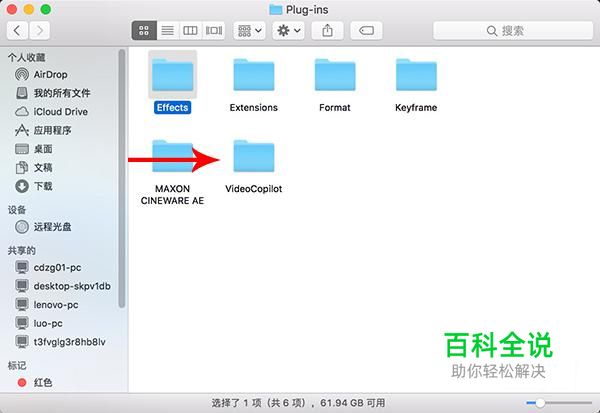This screenshot has height=413, width=600.
Task: Switch to column view
Action: (x=190, y=31)
